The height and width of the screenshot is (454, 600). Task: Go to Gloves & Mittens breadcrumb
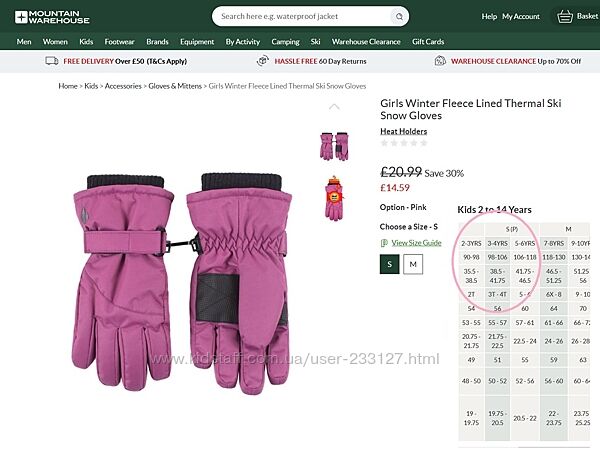(175, 86)
